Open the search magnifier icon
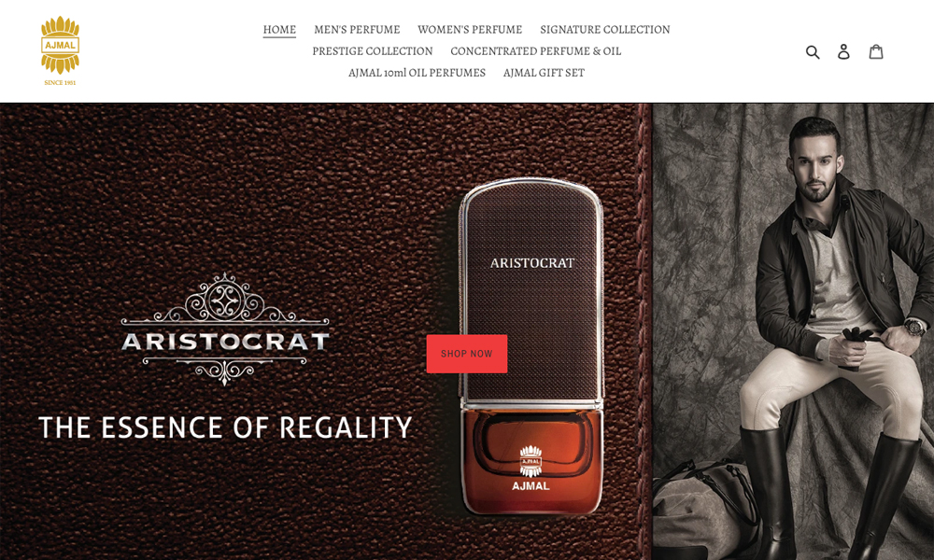This screenshot has width=934, height=560. tap(813, 51)
